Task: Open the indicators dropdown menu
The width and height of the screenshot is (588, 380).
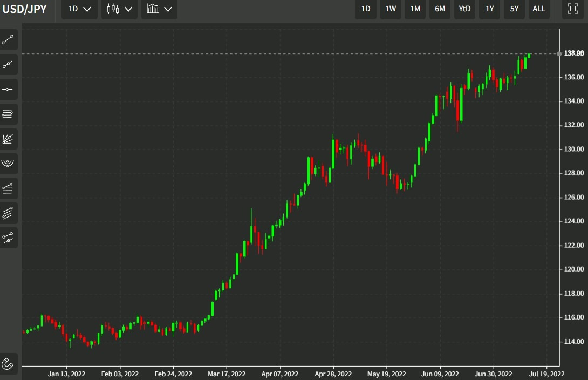Action: tap(159, 9)
